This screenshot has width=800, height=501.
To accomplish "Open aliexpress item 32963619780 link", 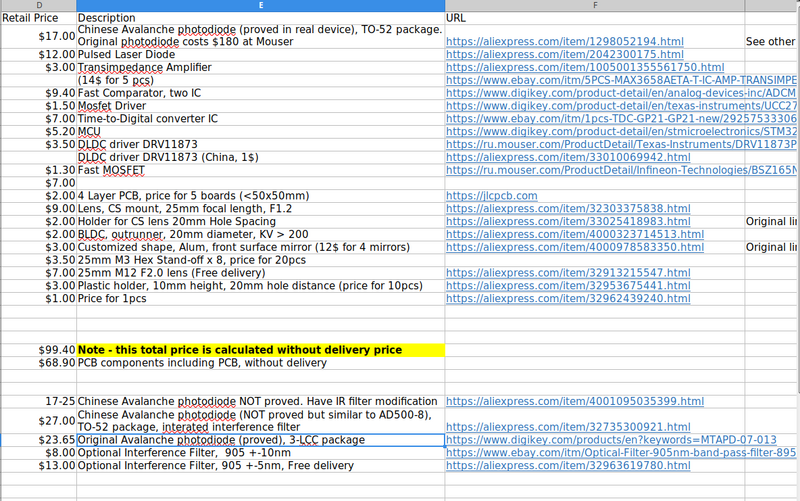I will [x=568, y=466].
